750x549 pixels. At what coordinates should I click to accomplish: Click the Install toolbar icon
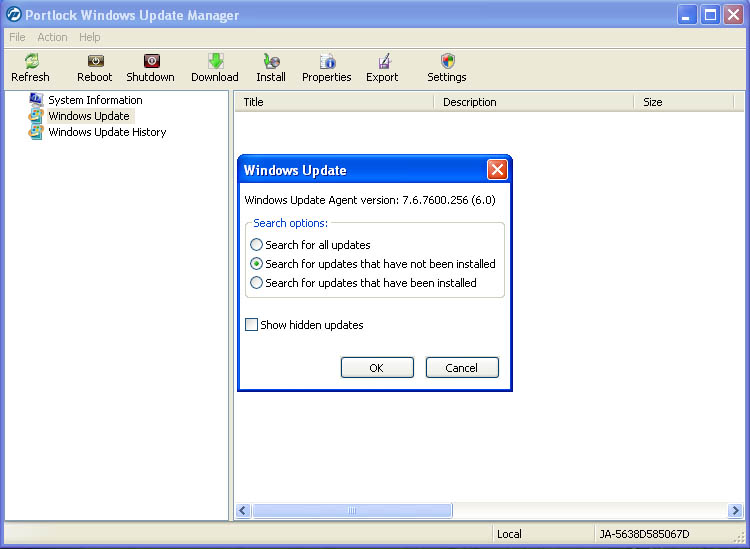pos(272,61)
